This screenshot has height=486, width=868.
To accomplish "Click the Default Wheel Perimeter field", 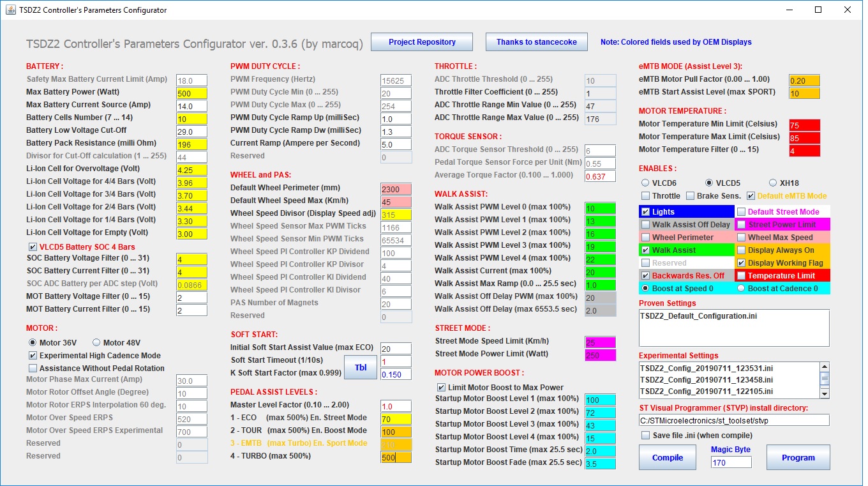I will pos(396,189).
